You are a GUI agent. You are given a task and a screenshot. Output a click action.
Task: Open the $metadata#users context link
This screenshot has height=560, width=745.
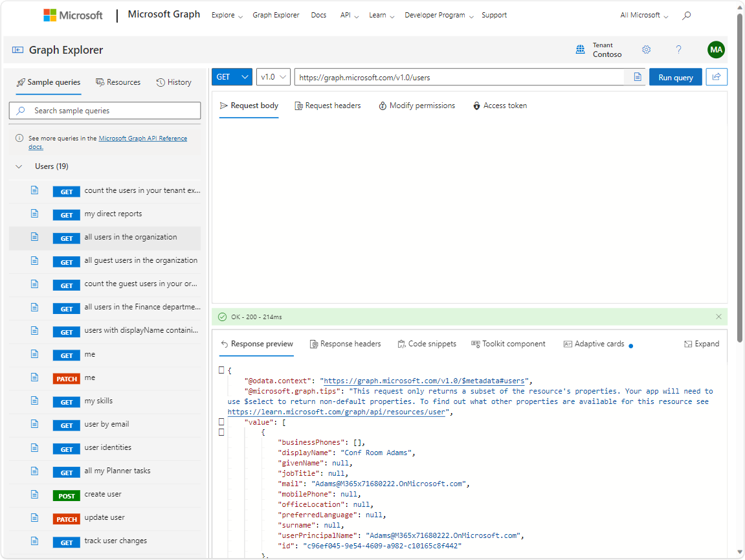[x=424, y=381]
